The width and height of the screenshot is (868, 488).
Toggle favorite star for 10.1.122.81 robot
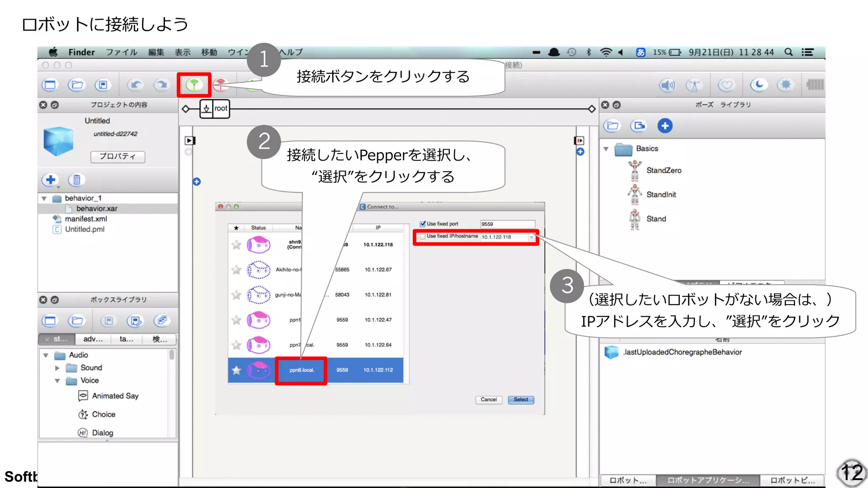pyautogui.click(x=236, y=294)
